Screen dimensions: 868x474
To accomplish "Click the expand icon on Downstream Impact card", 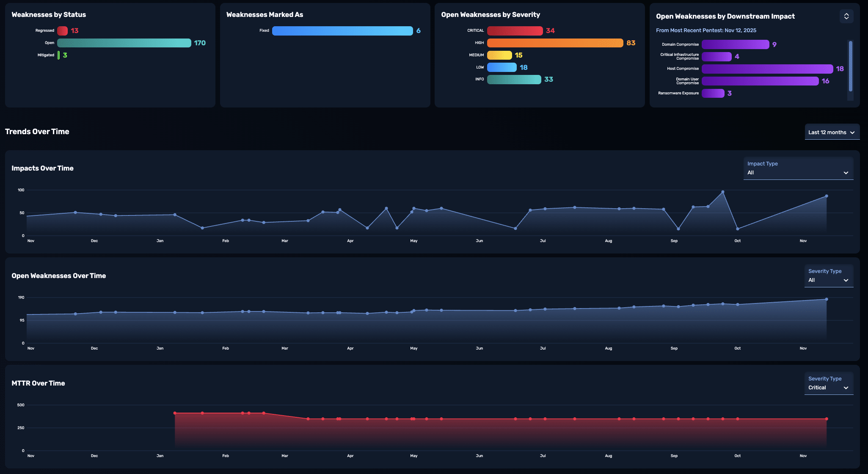I will click(x=846, y=16).
